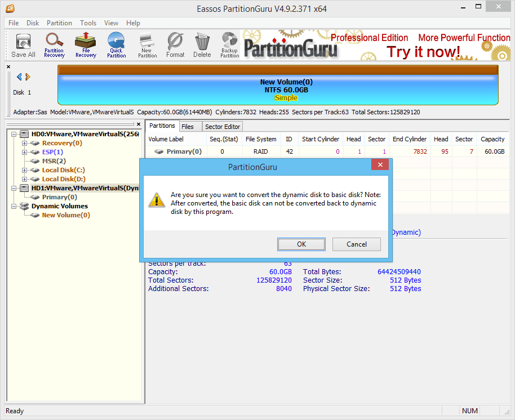The height and width of the screenshot is (420, 515).
Task: Click New Partition toolbar icon
Action: [148, 46]
